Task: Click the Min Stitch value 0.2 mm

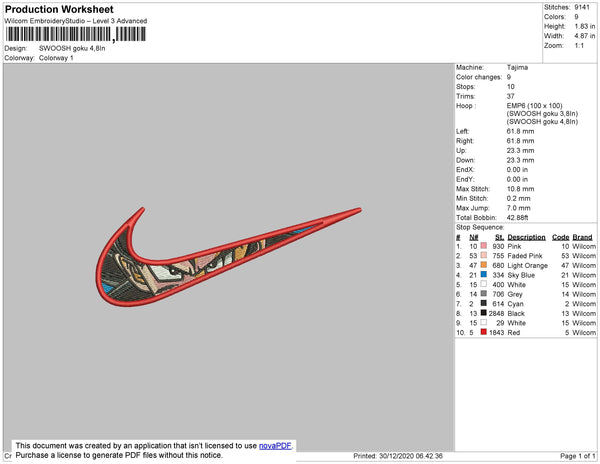Action: point(518,199)
